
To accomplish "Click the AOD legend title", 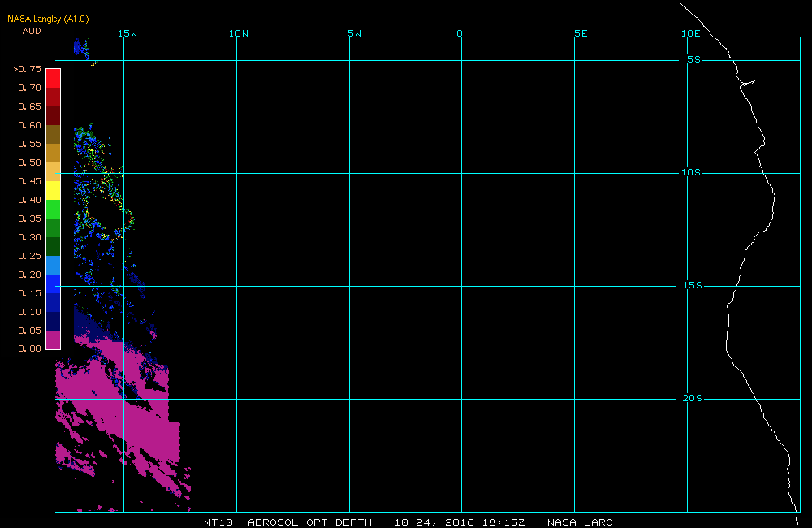I will point(32,31).
